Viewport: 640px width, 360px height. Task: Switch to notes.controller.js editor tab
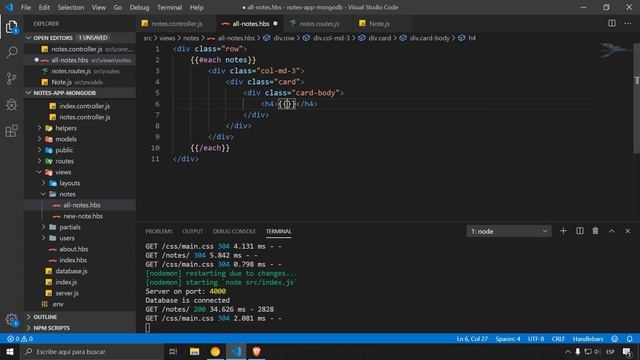click(176, 24)
